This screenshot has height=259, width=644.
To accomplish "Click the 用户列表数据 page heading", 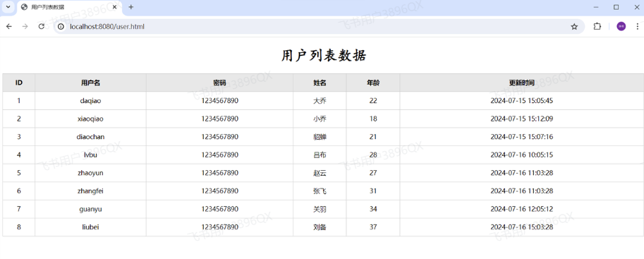I will [323, 56].
